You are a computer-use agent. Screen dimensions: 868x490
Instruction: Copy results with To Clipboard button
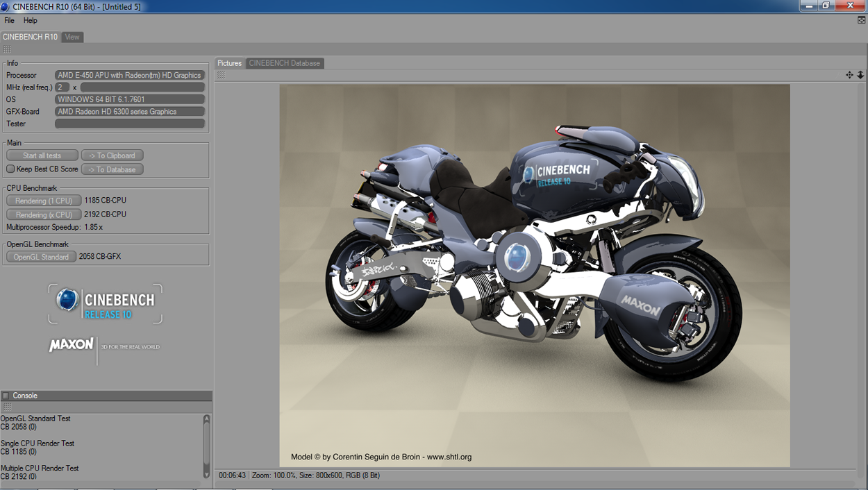coord(112,155)
